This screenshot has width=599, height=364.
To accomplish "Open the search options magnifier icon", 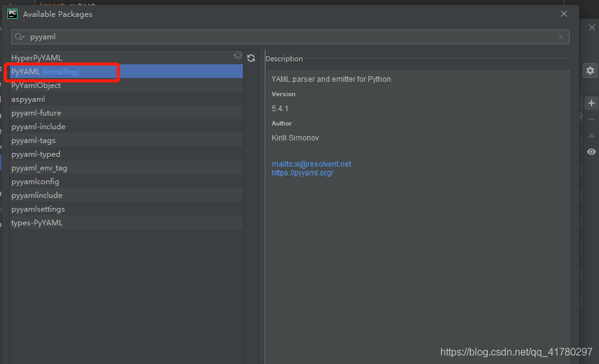I will (x=19, y=37).
